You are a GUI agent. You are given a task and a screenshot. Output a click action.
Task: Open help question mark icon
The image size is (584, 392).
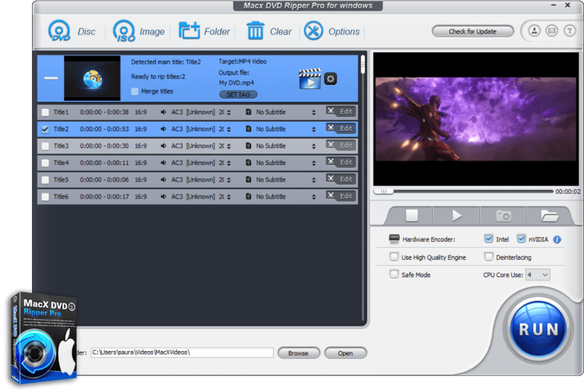(570, 31)
